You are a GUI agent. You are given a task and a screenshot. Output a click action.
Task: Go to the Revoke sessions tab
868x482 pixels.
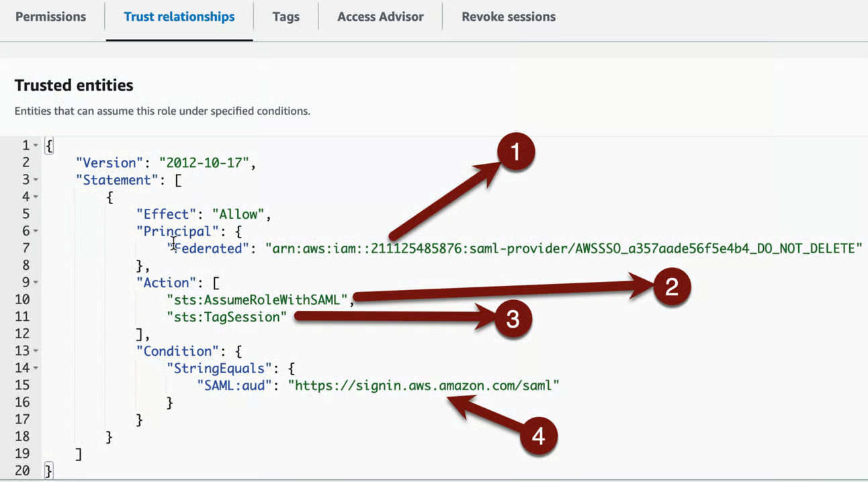[x=509, y=17]
